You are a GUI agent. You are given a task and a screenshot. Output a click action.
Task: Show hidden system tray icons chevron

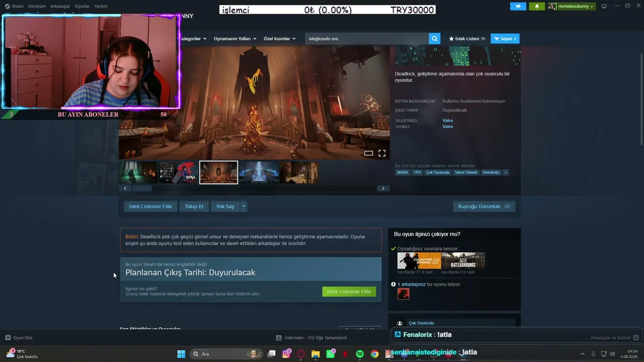pos(583,354)
